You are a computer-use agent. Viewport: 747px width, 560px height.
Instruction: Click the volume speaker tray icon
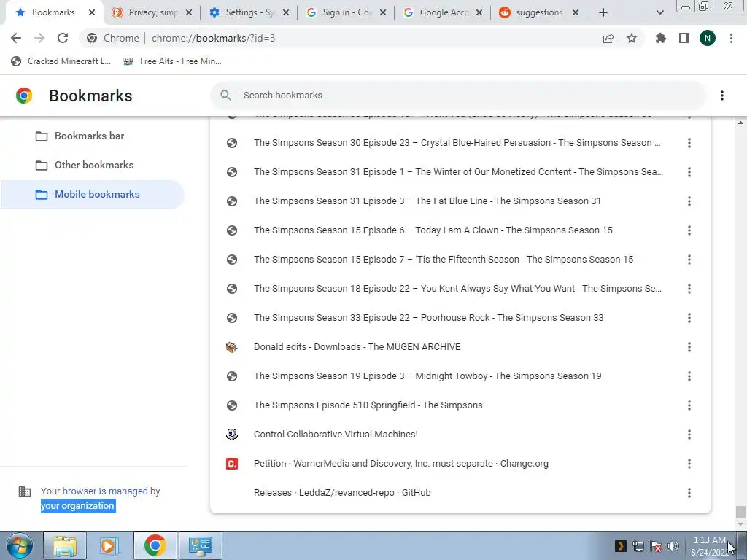pos(673,546)
